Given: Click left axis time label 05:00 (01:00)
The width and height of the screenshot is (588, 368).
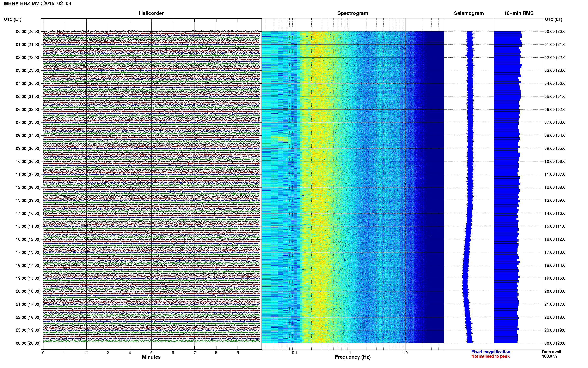Looking at the screenshot, I should pos(28,96).
